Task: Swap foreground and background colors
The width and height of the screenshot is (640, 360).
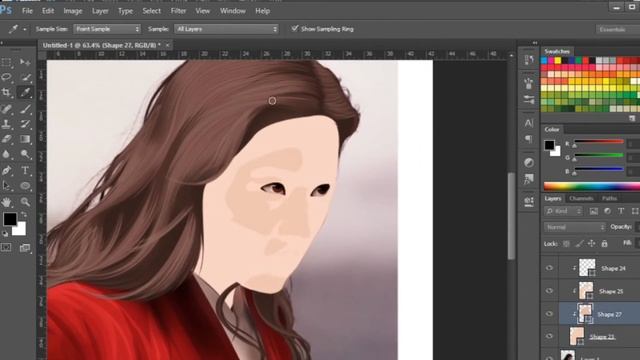Action: click(24, 215)
